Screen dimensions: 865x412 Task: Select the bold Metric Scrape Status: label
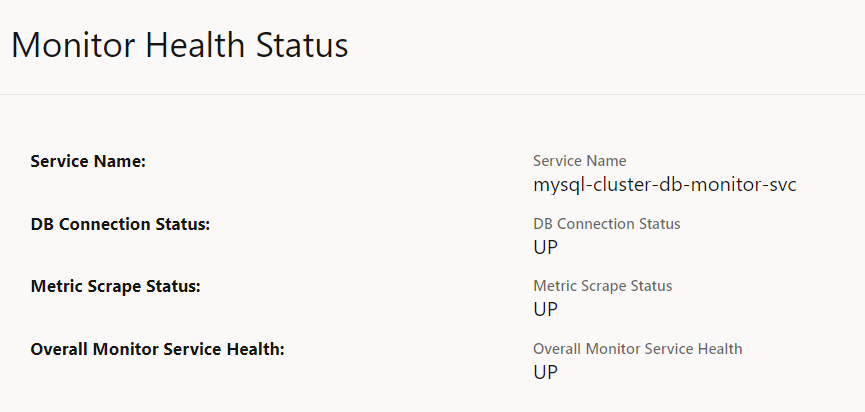click(x=116, y=286)
